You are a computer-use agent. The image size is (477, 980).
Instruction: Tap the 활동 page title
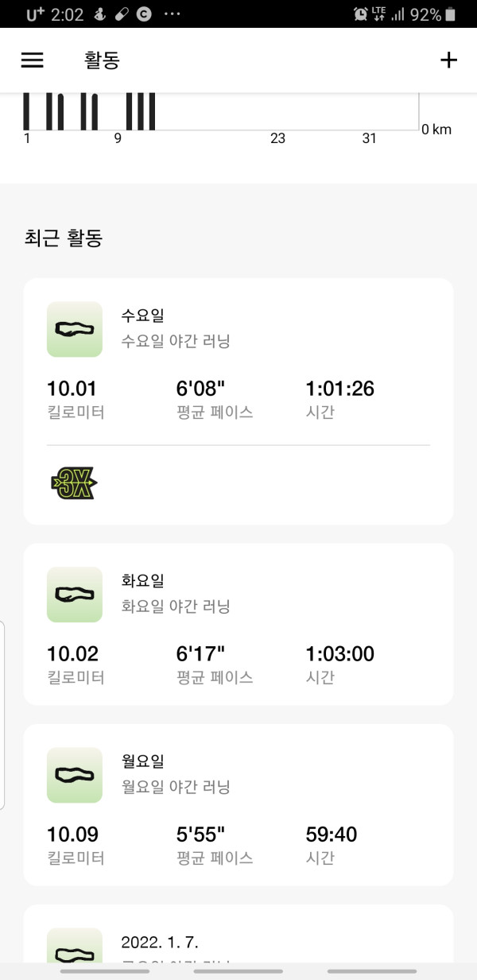tap(102, 60)
